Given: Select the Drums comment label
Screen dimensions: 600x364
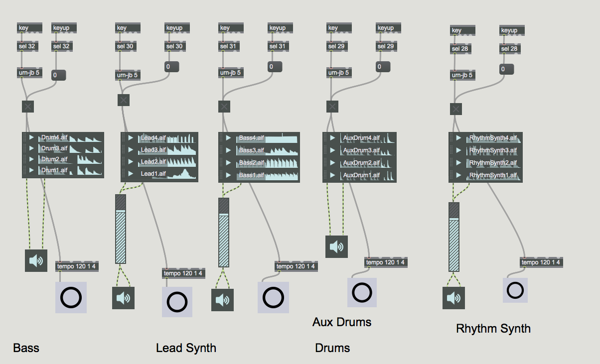Looking at the screenshot, I should pos(332,348).
